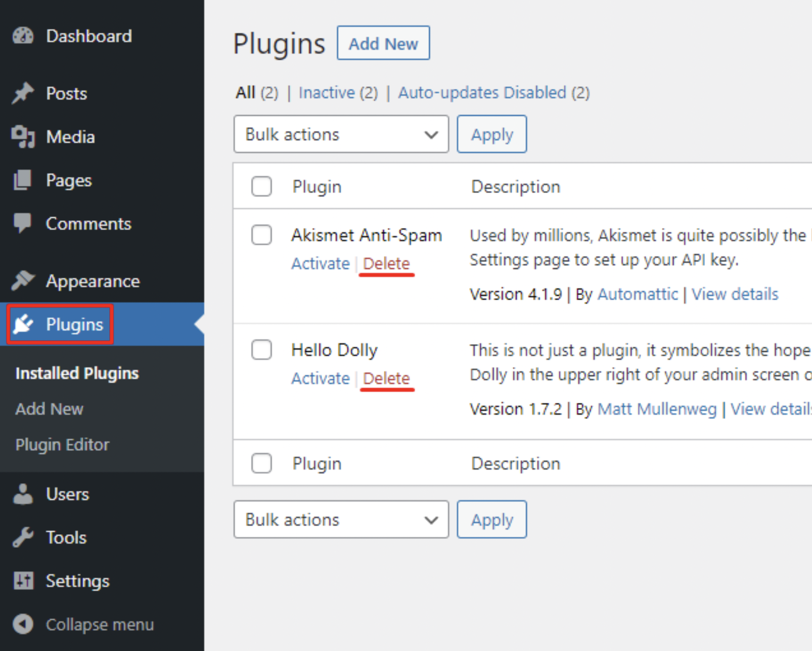
Task: Delete the Akismet Anti-Spam plugin
Action: pos(386,263)
